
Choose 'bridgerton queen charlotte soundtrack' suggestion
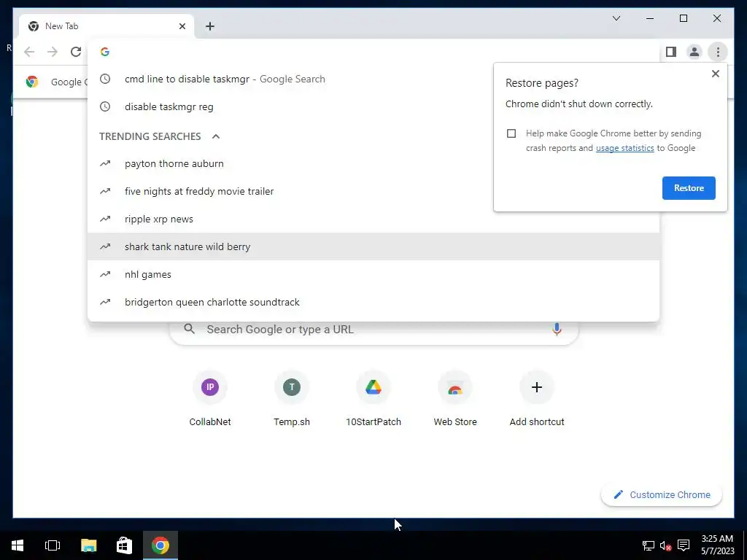click(373, 302)
